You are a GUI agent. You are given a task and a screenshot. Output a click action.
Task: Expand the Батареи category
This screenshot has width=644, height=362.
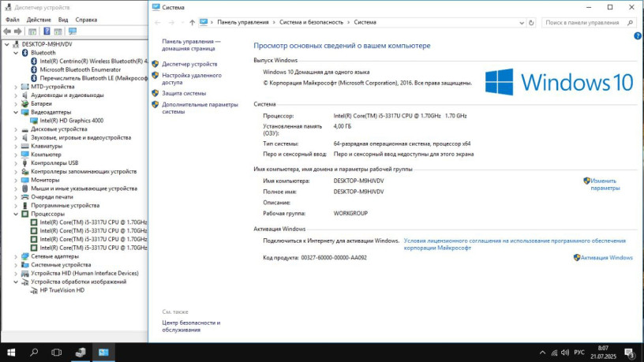point(16,104)
